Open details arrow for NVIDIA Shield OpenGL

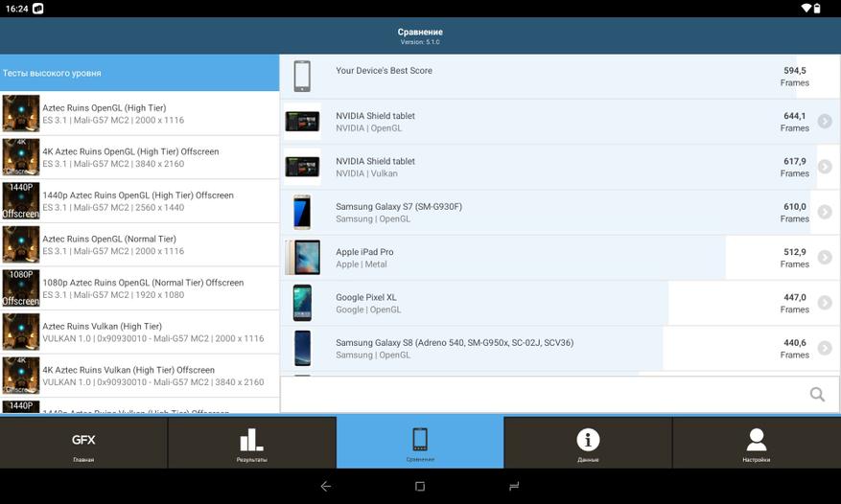coord(825,122)
